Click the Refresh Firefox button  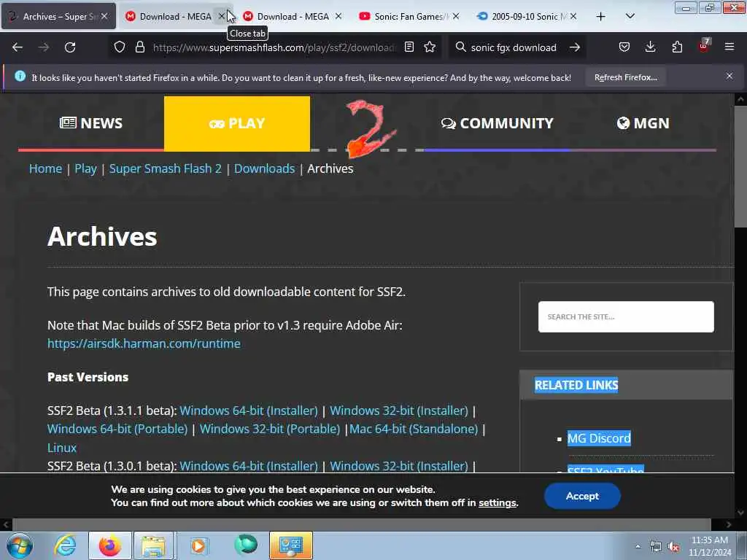pos(625,77)
